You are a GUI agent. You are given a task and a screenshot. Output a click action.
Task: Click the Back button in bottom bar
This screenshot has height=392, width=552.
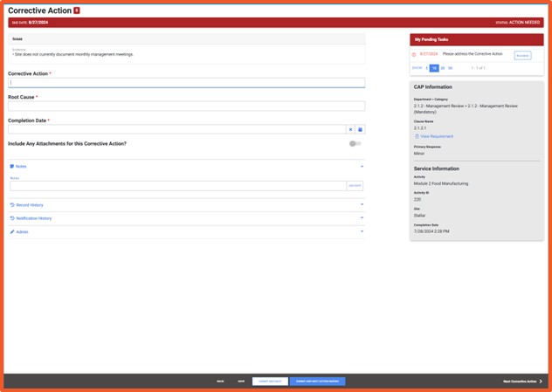click(x=220, y=382)
